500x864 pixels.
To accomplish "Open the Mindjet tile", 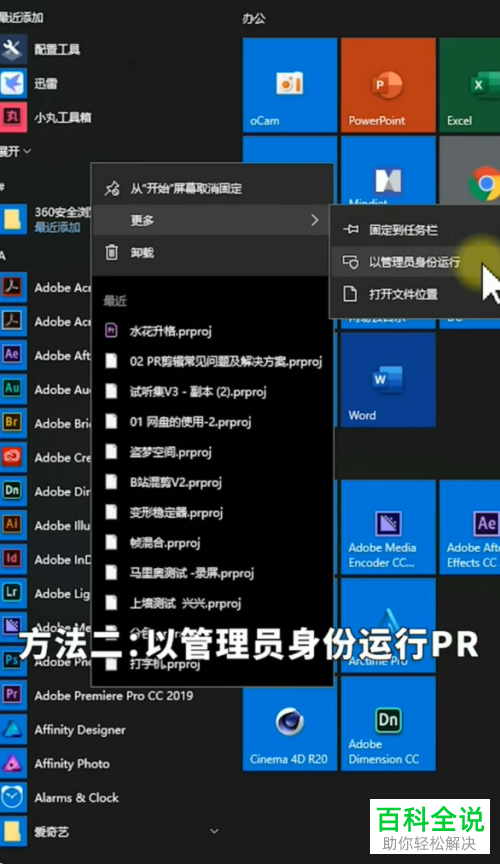I will (x=388, y=170).
